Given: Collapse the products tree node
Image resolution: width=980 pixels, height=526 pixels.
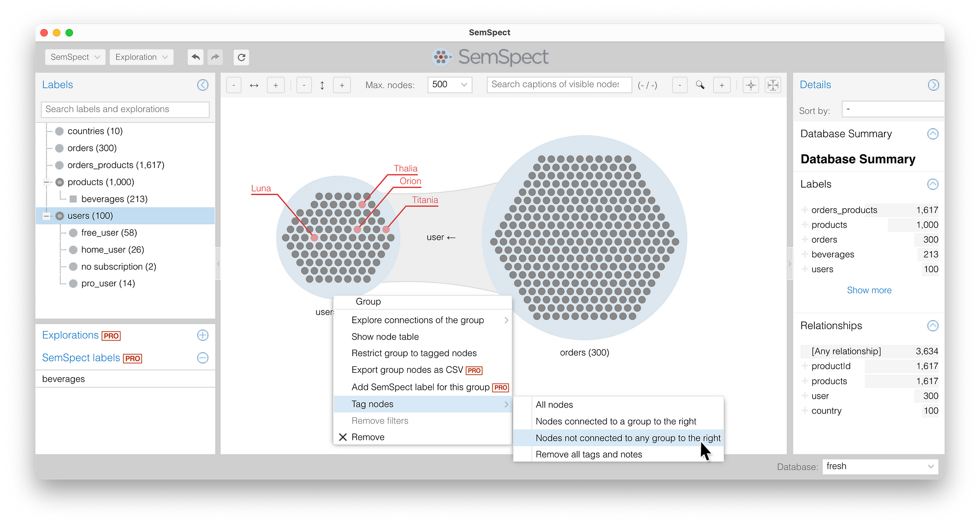Looking at the screenshot, I should point(47,182).
